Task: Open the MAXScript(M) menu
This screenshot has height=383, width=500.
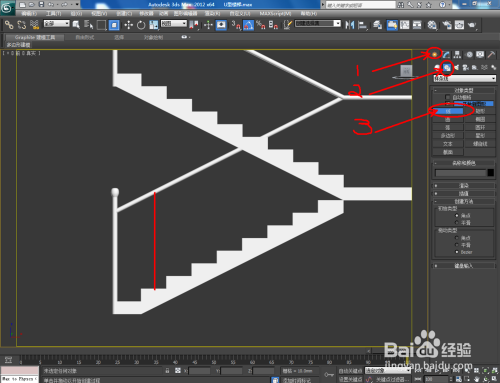Action: tap(275, 13)
